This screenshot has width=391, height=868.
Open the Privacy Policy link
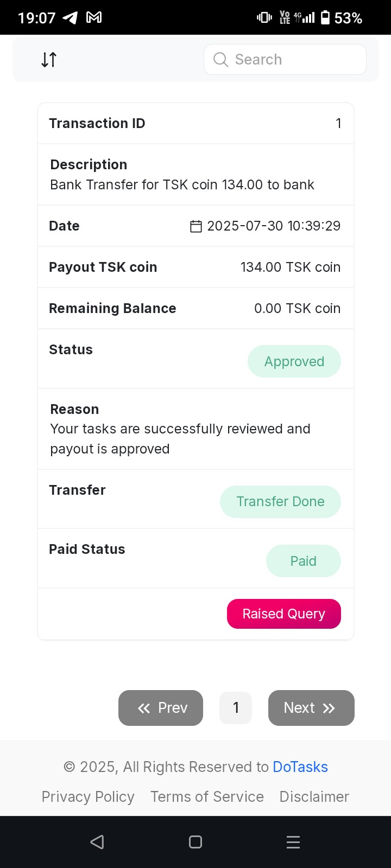88,797
